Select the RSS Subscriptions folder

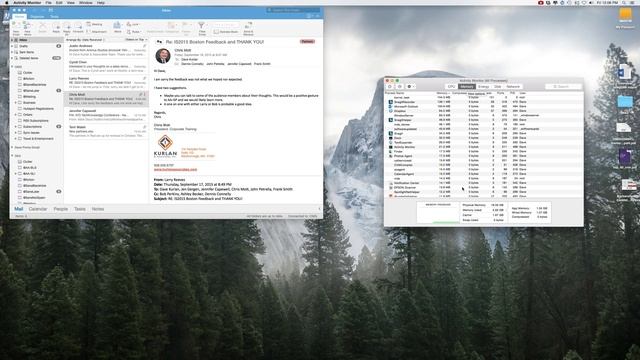[x=36, y=120]
